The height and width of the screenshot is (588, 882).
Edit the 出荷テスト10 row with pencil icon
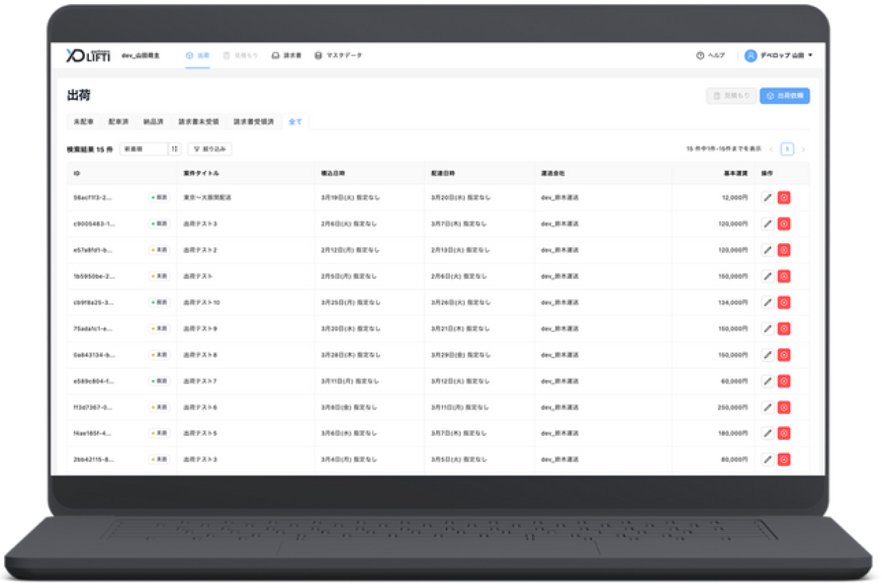point(768,302)
